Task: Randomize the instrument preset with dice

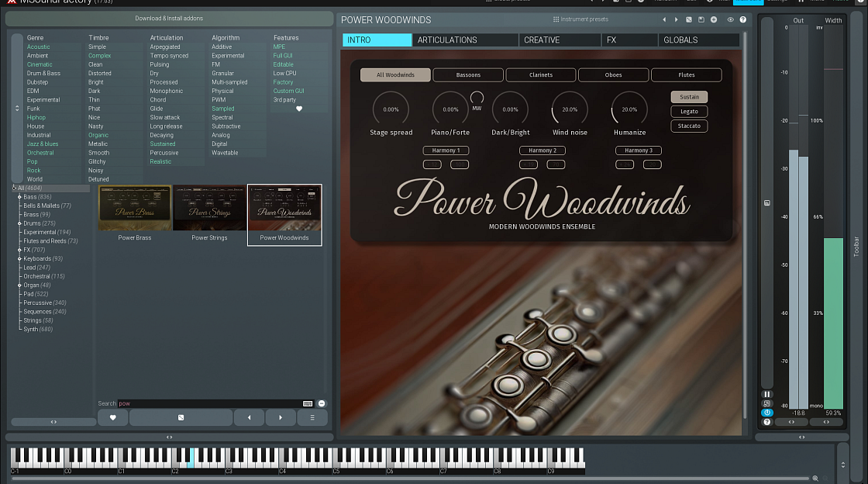Action: coord(689,19)
